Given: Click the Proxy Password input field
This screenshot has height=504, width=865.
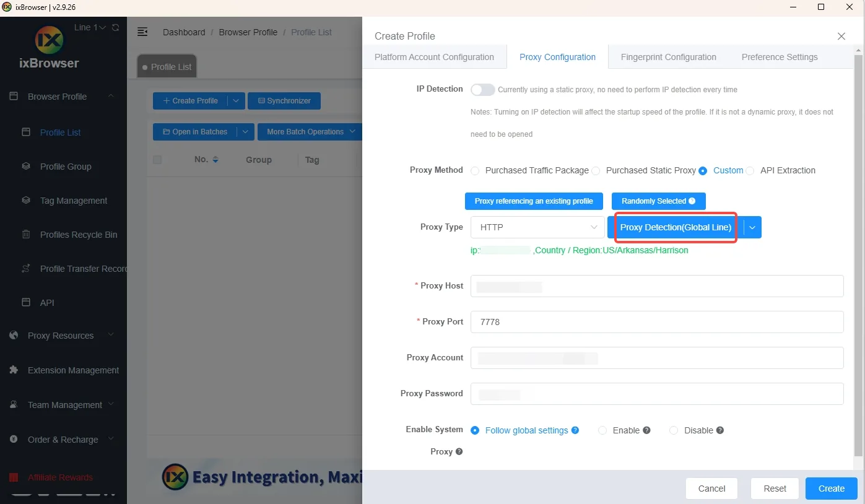Looking at the screenshot, I should (x=657, y=394).
